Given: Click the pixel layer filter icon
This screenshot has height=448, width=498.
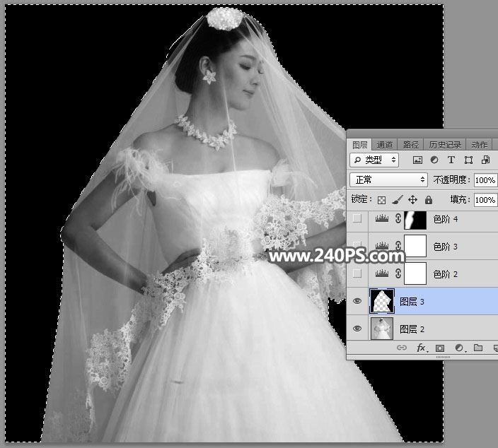Looking at the screenshot, I should click(x=417, y=160).
